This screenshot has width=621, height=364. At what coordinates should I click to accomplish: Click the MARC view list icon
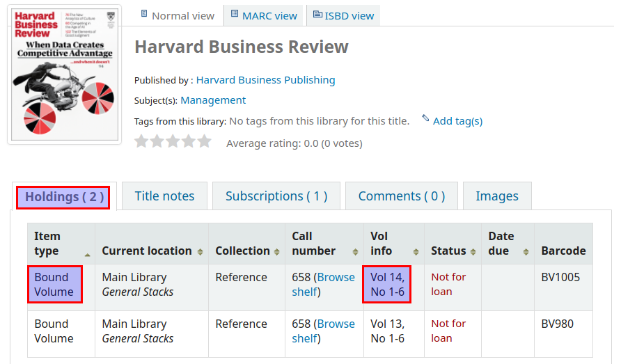pyautogui.click(x=235, y=14)
